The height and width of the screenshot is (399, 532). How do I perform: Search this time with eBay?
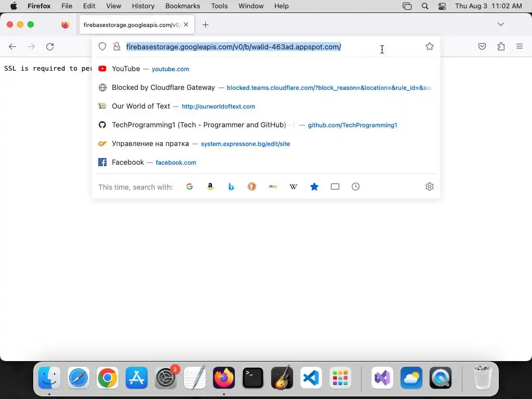pyautogui.click(x=273, y=187)
